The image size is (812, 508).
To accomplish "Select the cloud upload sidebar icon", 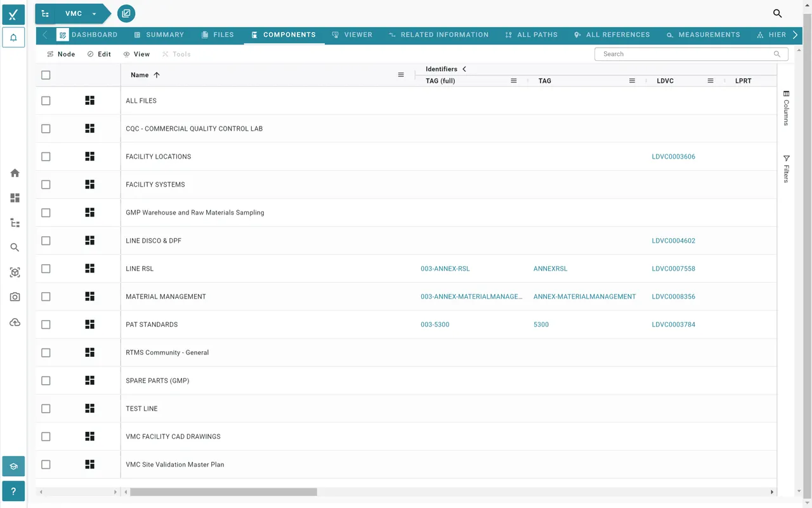I will coord(15,322).
